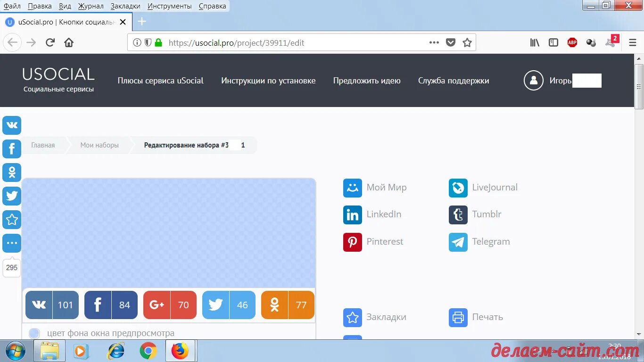Open Internet Explorer from taskbar
The width and height of the screenshot is (644, 362).
click(x=116, y=351)
